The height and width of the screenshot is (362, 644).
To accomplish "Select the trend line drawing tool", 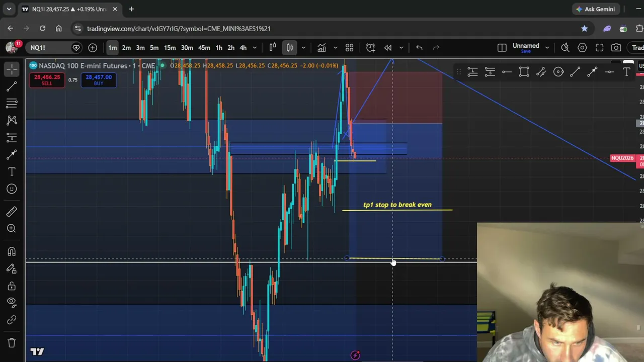I will [x=12, y=86].
